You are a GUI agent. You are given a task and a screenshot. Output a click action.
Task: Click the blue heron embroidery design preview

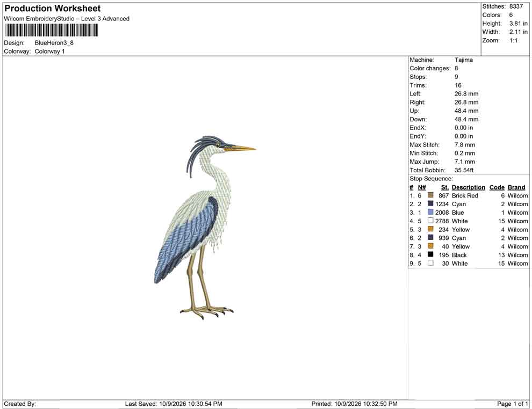point(205,228)
